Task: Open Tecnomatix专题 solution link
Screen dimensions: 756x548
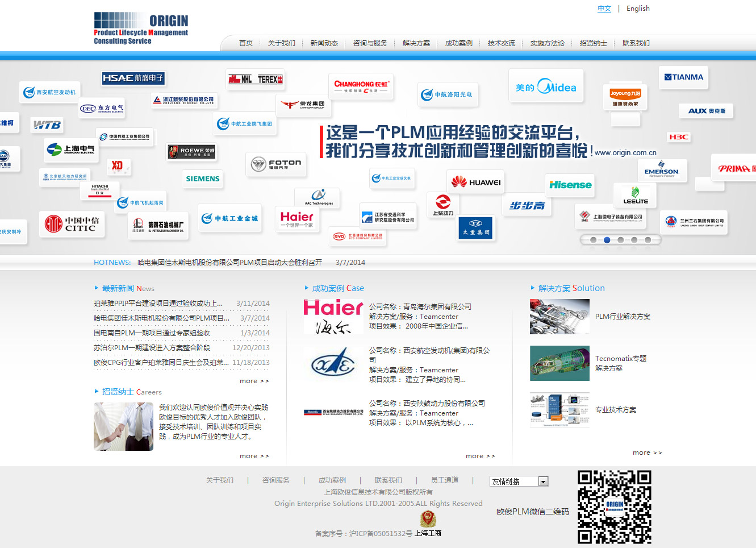Action: click(x=621, y=363)
